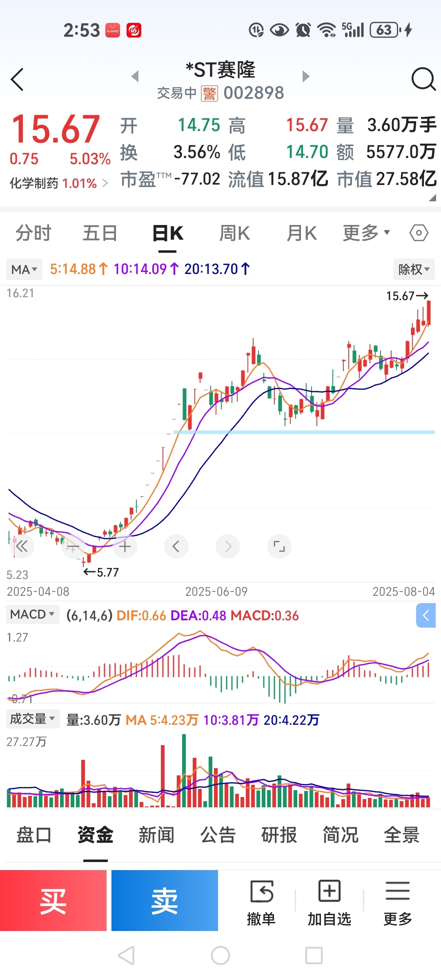Open fullscreen chart view icon
Screen dimensions: 441x980
click(x=279, y=546)
